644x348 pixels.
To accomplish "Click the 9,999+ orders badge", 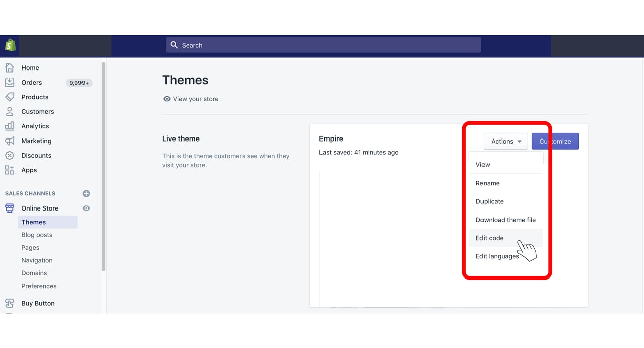I will click(79, 83).
